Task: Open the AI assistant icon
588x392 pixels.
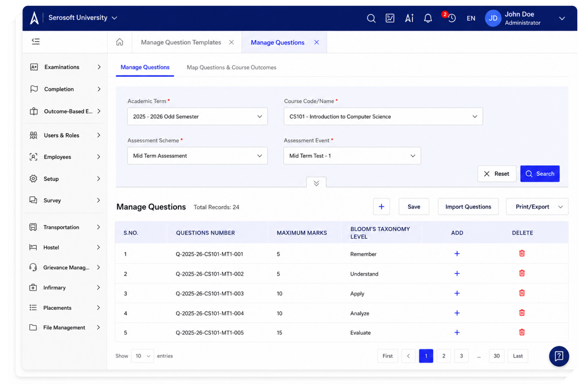Action: click(x=409, y=18)
